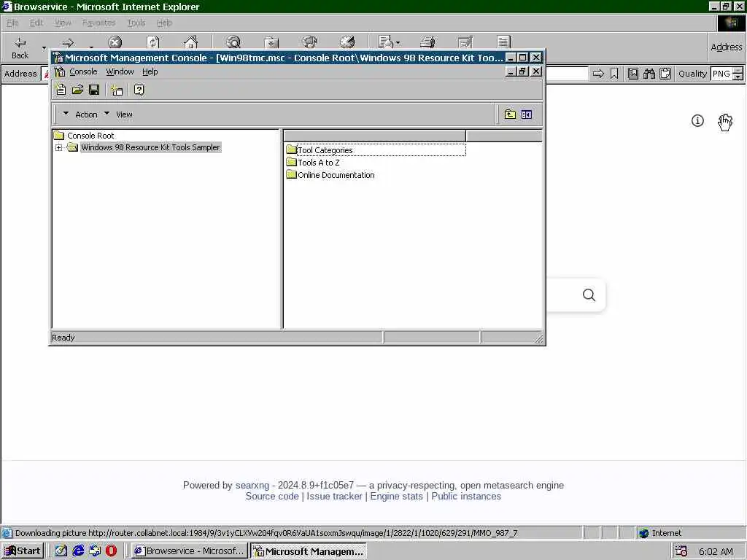Click the Internet Explorer quick launch icon
Image resolution: width=747 pixels, height=560 pixels.
[x=78, y=551]
